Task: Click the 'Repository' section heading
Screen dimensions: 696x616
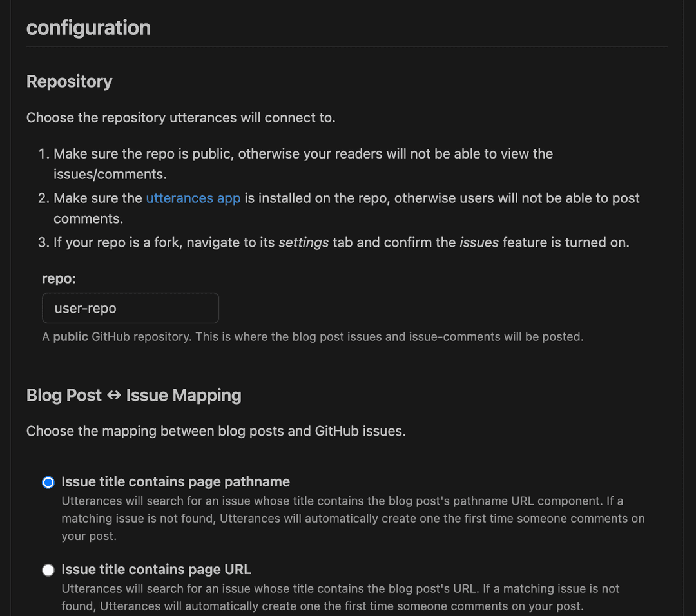Action: pos(69,82)
